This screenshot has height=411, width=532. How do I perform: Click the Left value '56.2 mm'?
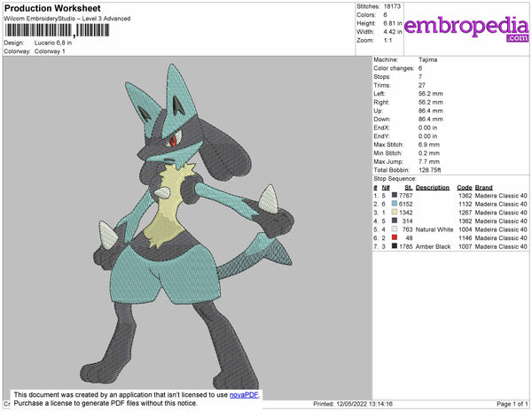tap(431, 94)
